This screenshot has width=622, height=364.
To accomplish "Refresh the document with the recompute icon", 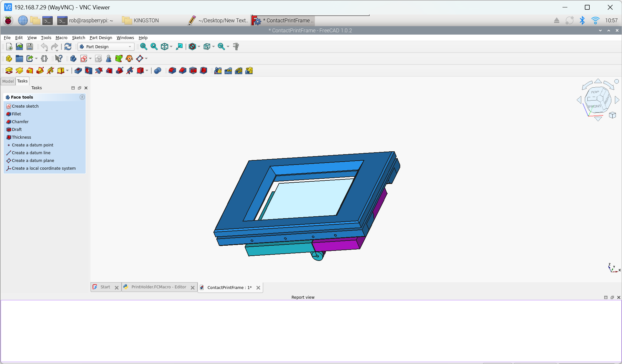I will tap(68, 47).
